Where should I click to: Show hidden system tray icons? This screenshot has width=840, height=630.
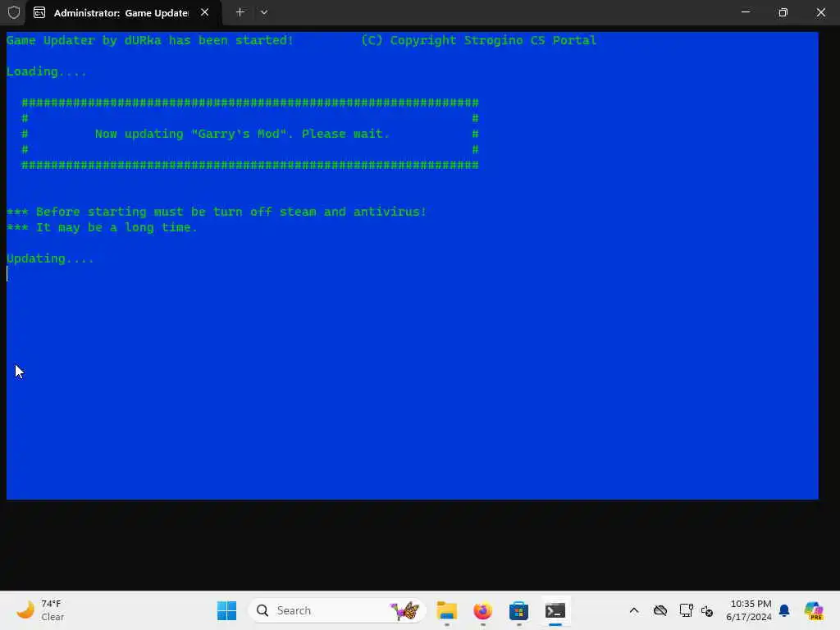click(x=634, y=610)
